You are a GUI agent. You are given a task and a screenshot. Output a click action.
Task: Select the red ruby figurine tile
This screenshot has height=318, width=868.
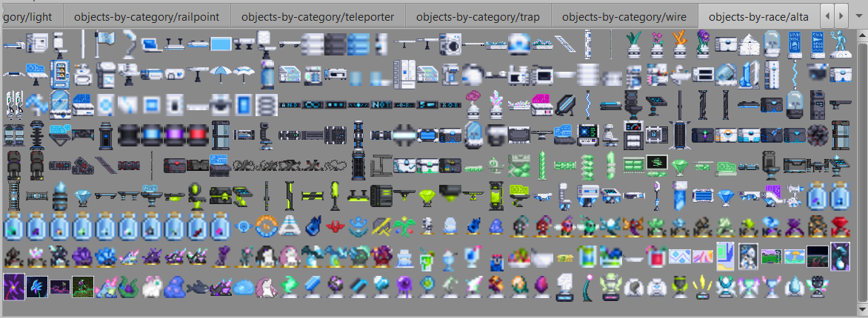[841, 226]
